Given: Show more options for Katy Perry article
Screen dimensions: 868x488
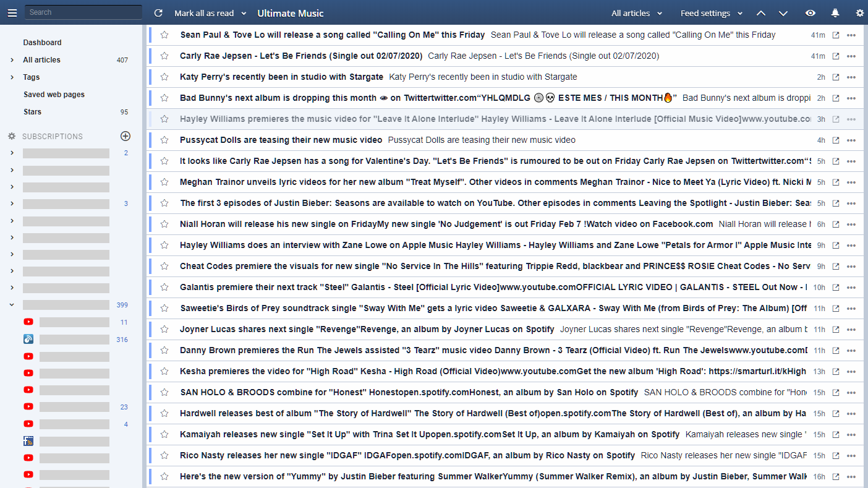Looking at the screenshot, I should tap(851, 77).
